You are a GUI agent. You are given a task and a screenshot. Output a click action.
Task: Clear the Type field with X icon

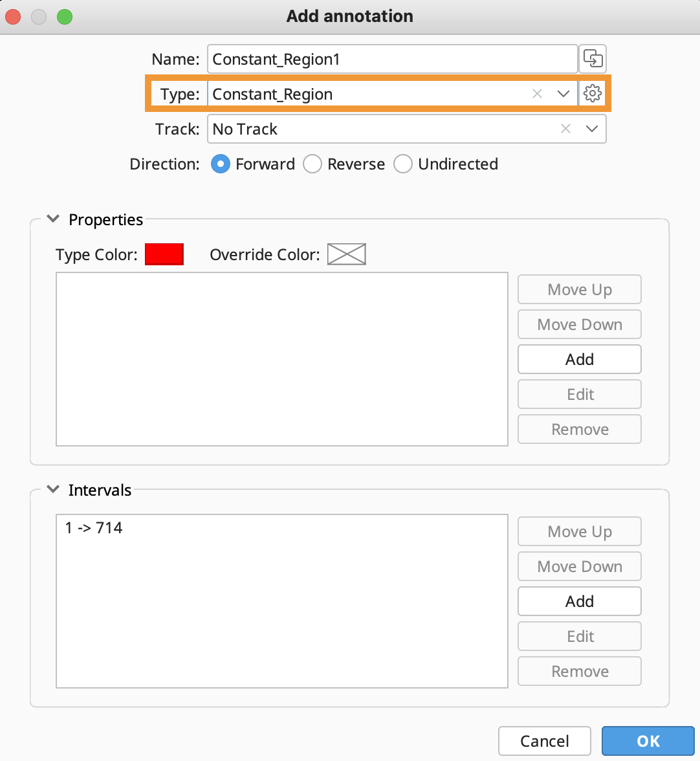tap(537, 94)
